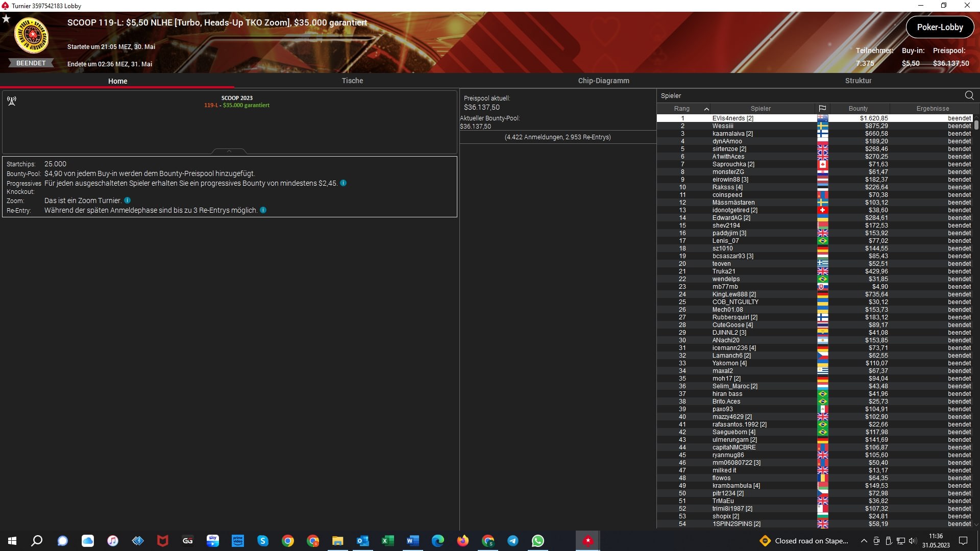980x551 pixels.
Task: Select player row ANachi20
Action: click(x=815, y=340)
